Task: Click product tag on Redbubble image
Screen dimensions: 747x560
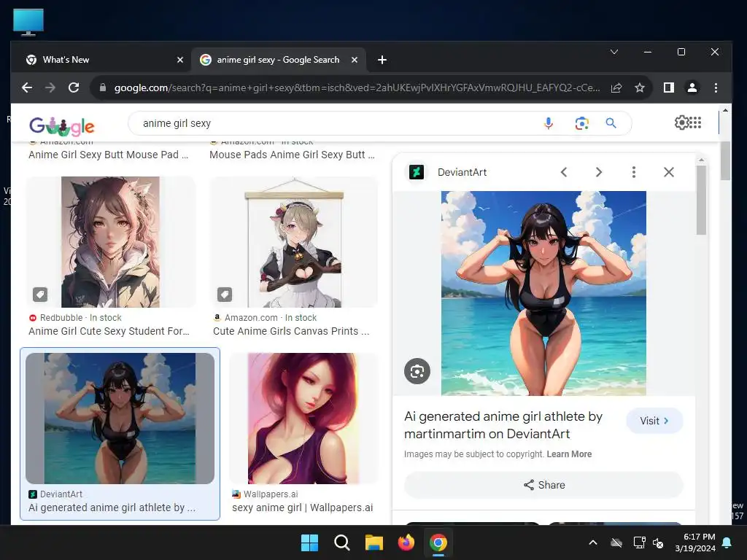Action: coord(40,295)
